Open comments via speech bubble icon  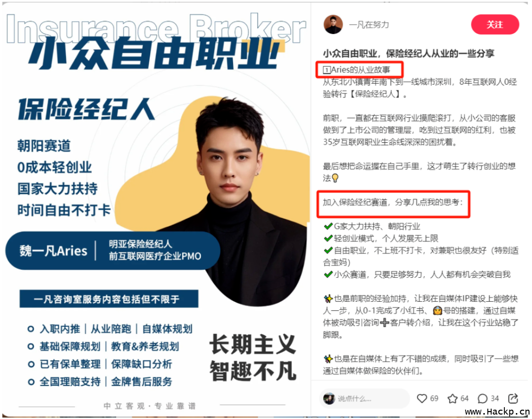click(482, 399)
